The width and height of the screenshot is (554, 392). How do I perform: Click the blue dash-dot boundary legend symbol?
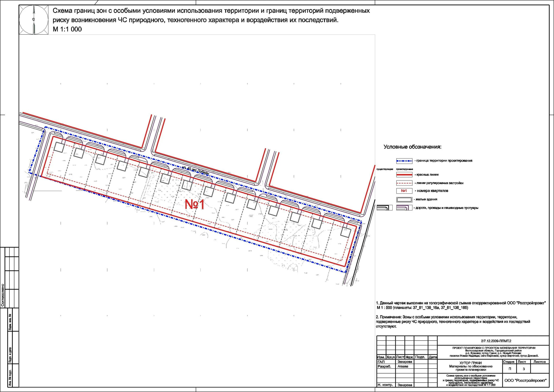point(404,161)
